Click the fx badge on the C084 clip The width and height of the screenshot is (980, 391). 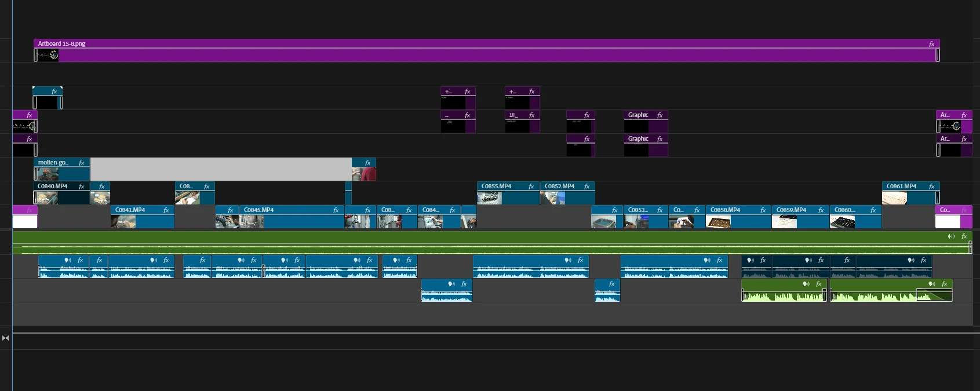click(x=453, y=210)
